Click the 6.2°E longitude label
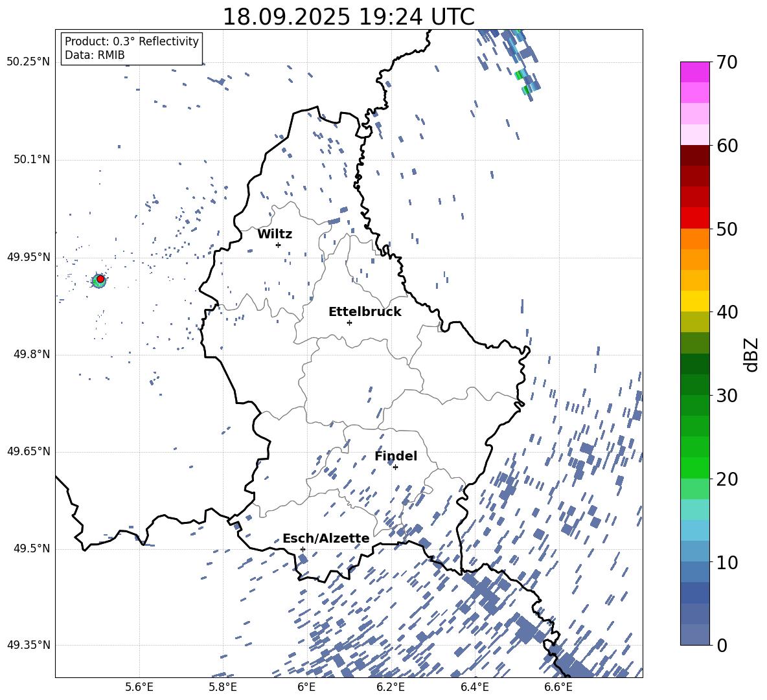767x700 pixels. point(391,687)
